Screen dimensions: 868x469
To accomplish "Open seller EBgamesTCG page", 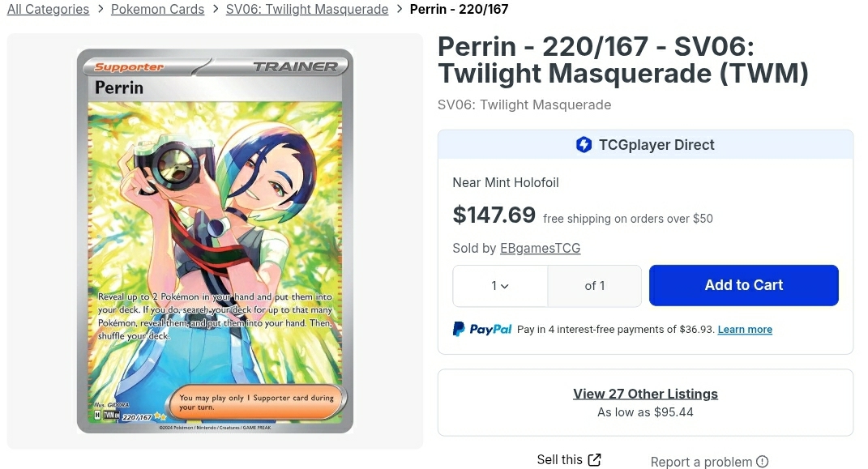I will click(541, 249).
